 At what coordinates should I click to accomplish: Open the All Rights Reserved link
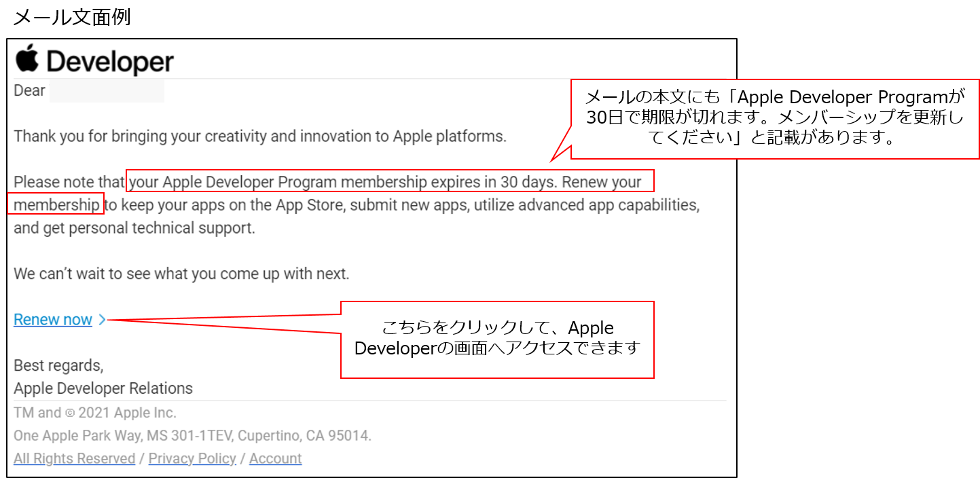pyautogui.click(x=74, y=458)
